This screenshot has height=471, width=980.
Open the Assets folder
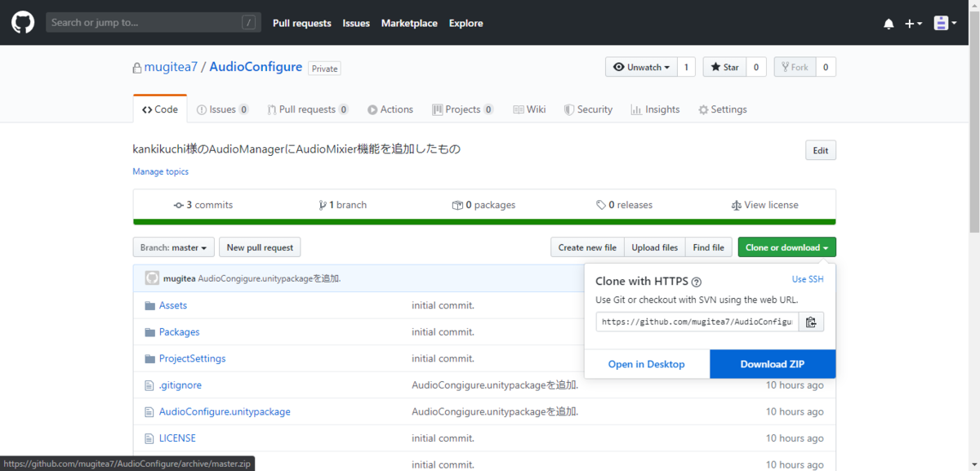[173, 305]
